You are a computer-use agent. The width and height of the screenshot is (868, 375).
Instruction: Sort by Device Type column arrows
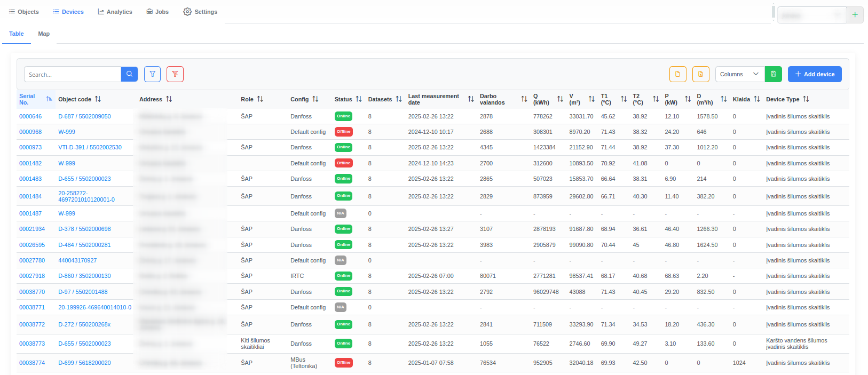(806, 99)
